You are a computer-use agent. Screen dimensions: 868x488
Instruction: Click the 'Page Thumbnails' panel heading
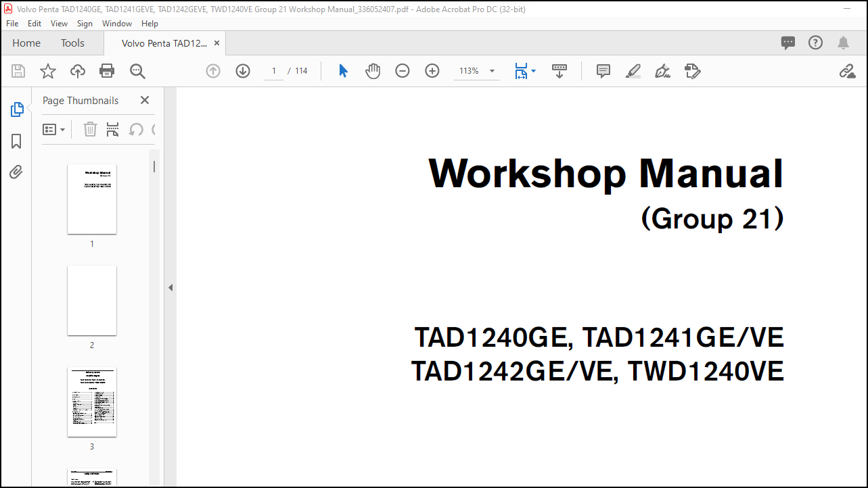pyautogui.click(x=81, y=100)
